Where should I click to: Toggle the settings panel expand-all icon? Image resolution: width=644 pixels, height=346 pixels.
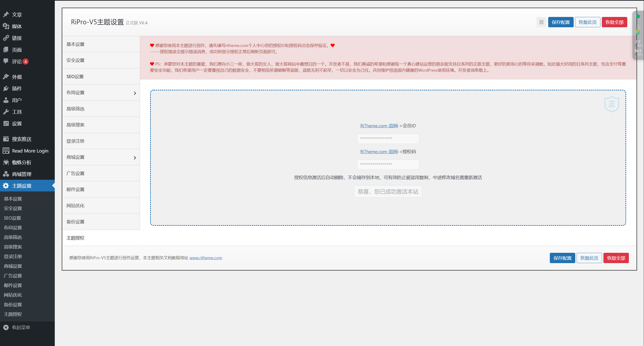pos(541,22)
